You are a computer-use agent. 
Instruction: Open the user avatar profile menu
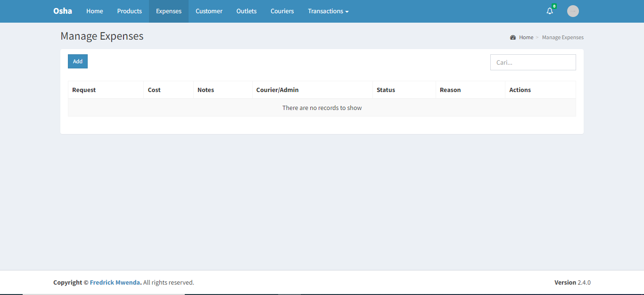573,11
